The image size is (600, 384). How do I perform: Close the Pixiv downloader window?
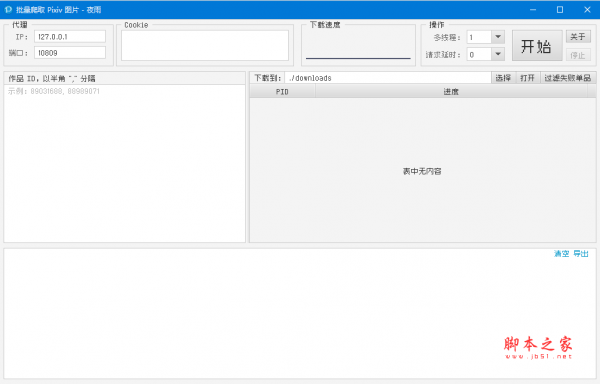pos(587,10)
